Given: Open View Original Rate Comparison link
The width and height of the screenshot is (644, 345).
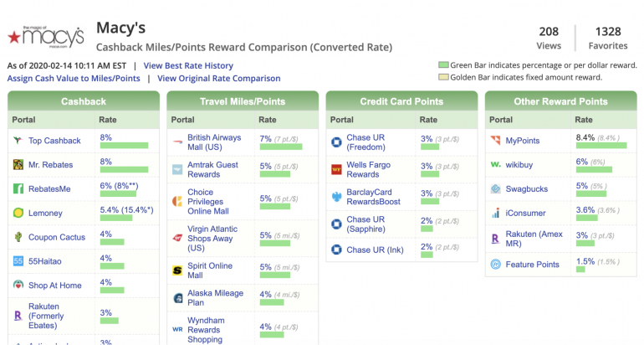Looking at the screenshot, I should click(x=219, y=79).
